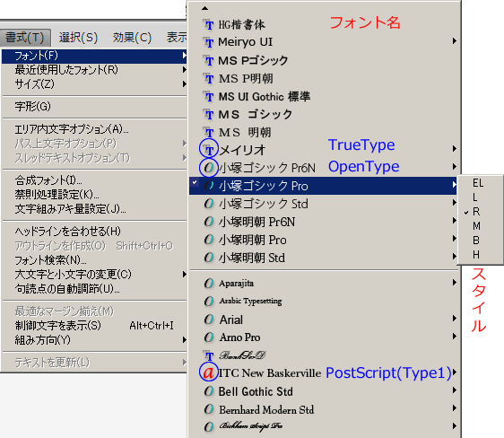
Task: Open エリア内文字オプション(A) dialog
Action: point(94,129)
